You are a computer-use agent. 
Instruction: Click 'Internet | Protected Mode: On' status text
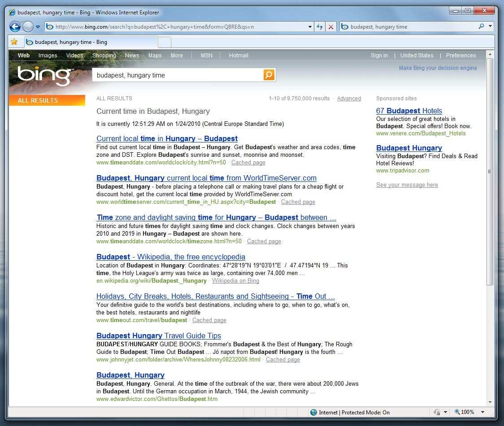click(x=354, y=412)
